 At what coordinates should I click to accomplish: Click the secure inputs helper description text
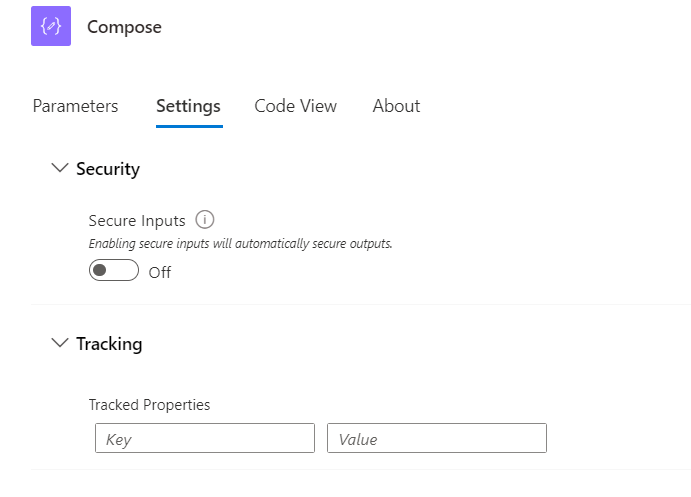pyautogui.click(x=240, y=243)
